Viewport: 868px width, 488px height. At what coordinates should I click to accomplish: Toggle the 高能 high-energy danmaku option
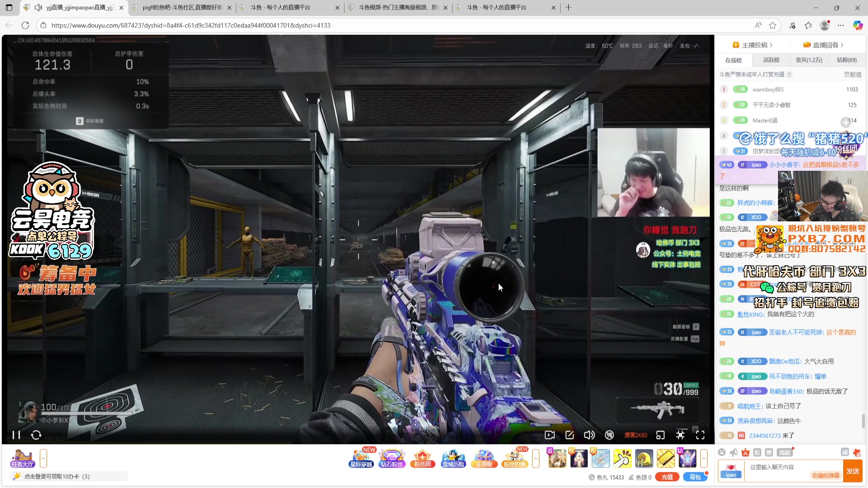[x=785, y=452]
